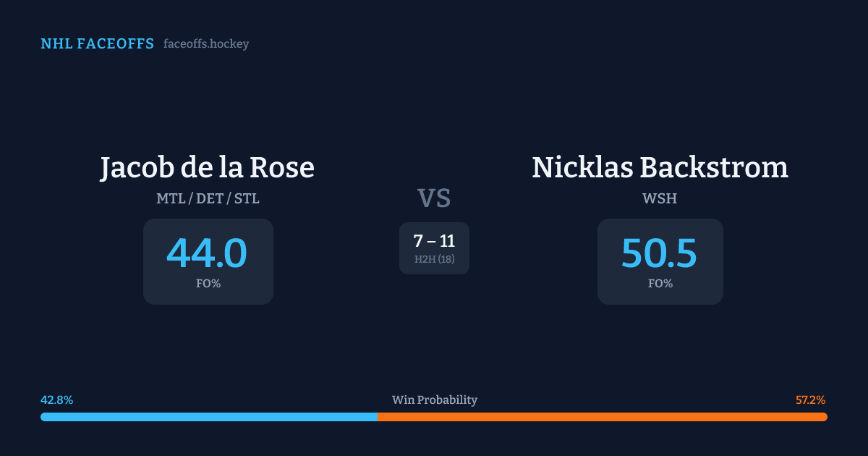Click the WSH team abbreviation
Screen dimensions: 868x456
click(x=660, y=198)
